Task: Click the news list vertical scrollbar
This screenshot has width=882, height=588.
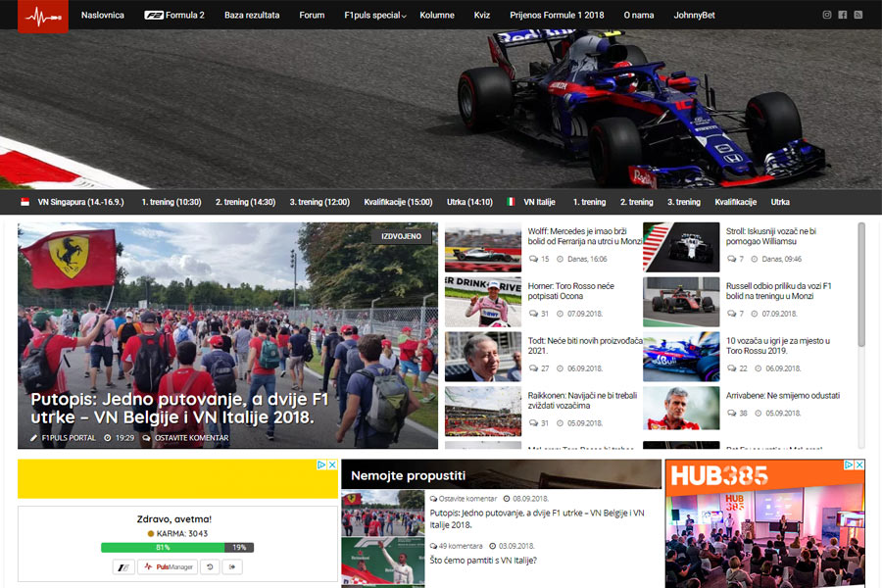Action: tap(860, 285)
